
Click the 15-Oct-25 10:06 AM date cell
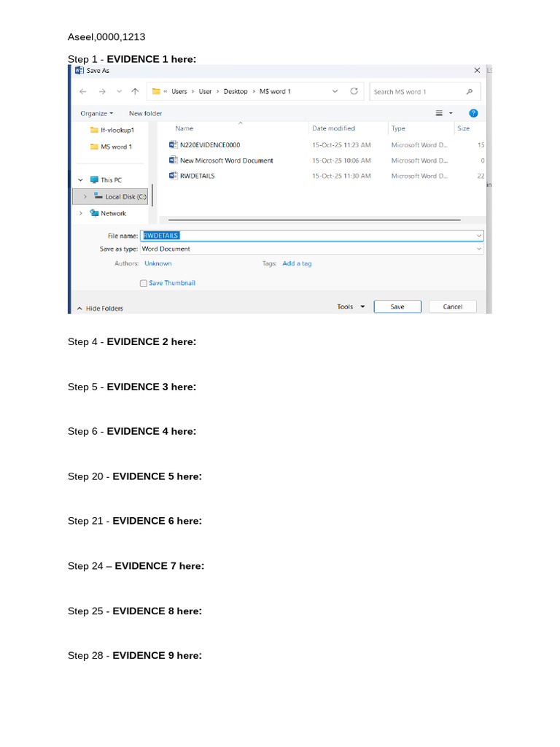click(x=341, y=160)
